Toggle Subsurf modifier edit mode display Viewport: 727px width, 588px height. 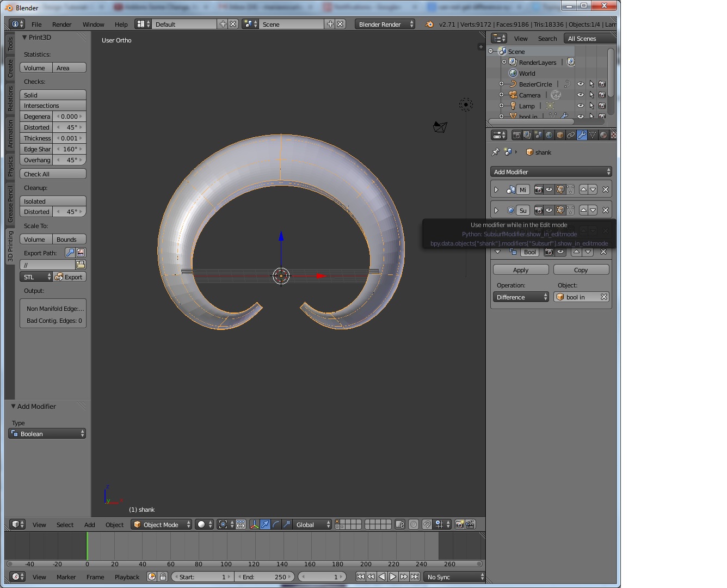click(x=560, y=210)
